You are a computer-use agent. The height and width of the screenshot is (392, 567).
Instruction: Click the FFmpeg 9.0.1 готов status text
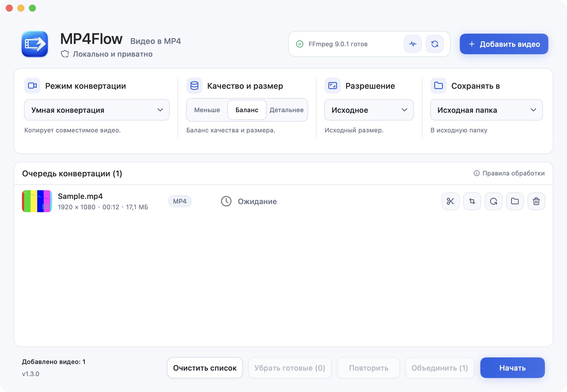tap(338, 44)
